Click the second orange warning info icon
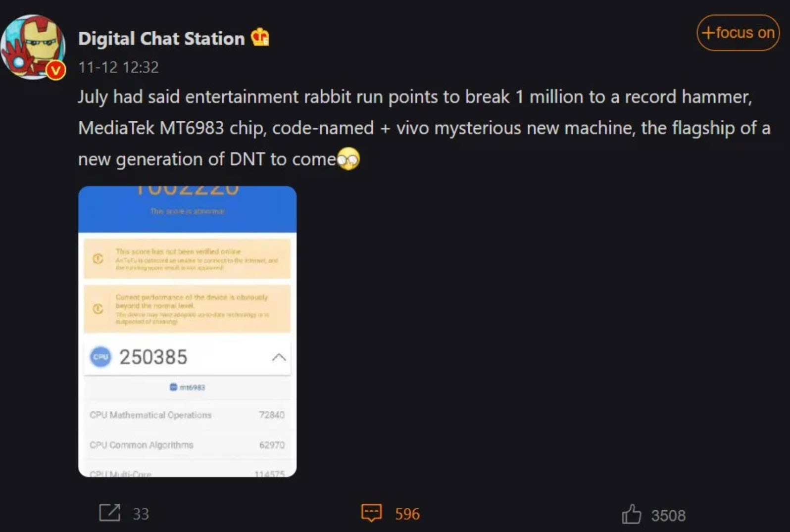This screenshot has height=532, width=790. pos(98,309)
